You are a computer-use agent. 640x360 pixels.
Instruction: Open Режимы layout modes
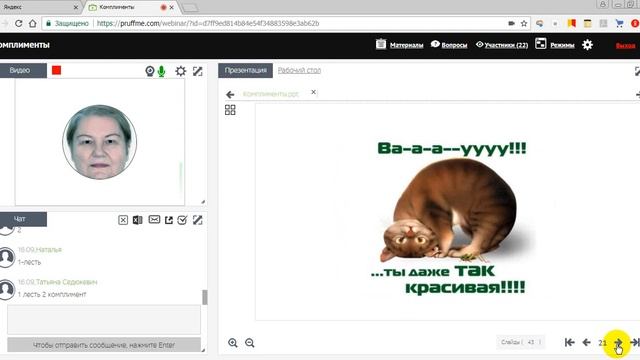[562, 45]
